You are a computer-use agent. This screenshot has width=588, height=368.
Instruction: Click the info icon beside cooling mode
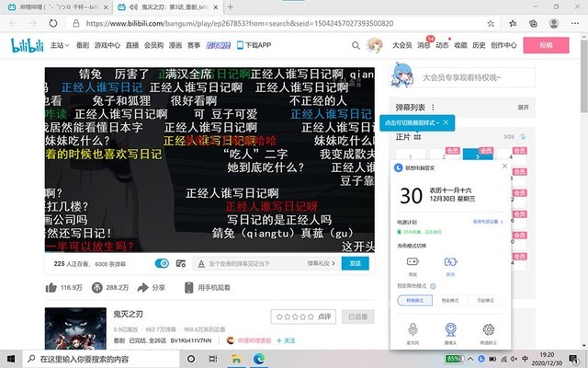433,286
